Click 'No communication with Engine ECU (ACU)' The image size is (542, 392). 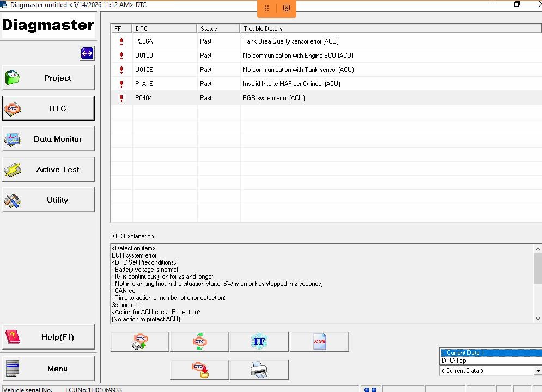pos(298,55)
